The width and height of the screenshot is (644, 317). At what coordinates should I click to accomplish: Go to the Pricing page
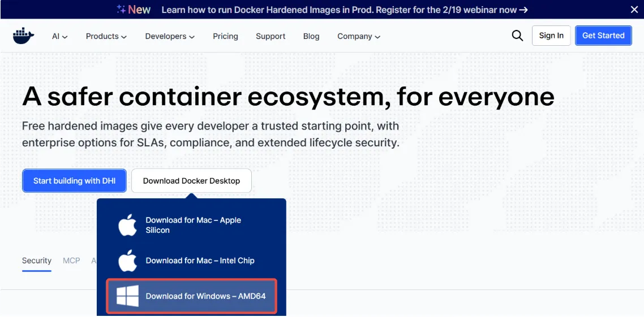click(x=225, y=36)
